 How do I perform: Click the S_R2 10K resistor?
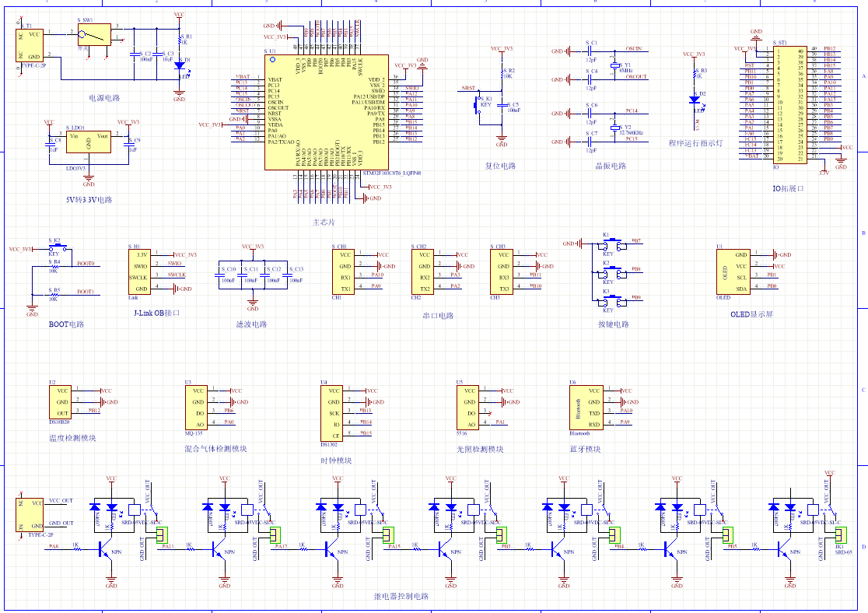pyautogui.click(x=502, y=75)
